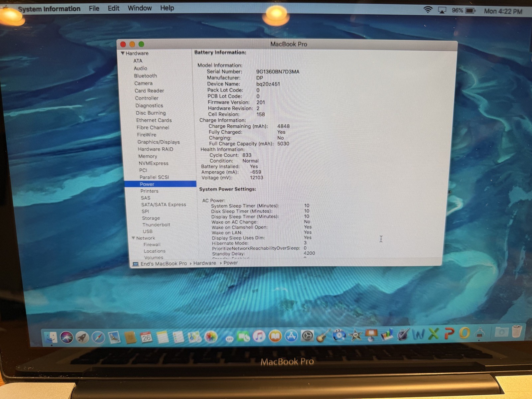Image resolution: width=532 pixels, height=399 pixels.
Task: Select Printers in the sidebar
Action: [x=149, y=191]
